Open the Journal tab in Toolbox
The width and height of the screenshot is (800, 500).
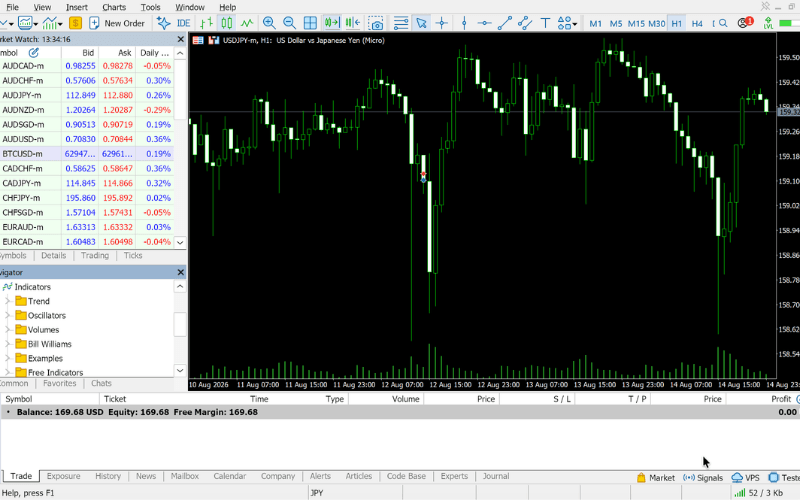pyautogui.click(x=496, y=476)
